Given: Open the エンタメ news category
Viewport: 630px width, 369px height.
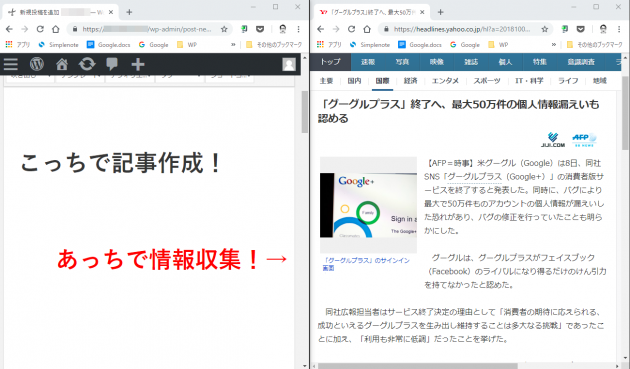Looking at the screenshot, I should point(445,81).
